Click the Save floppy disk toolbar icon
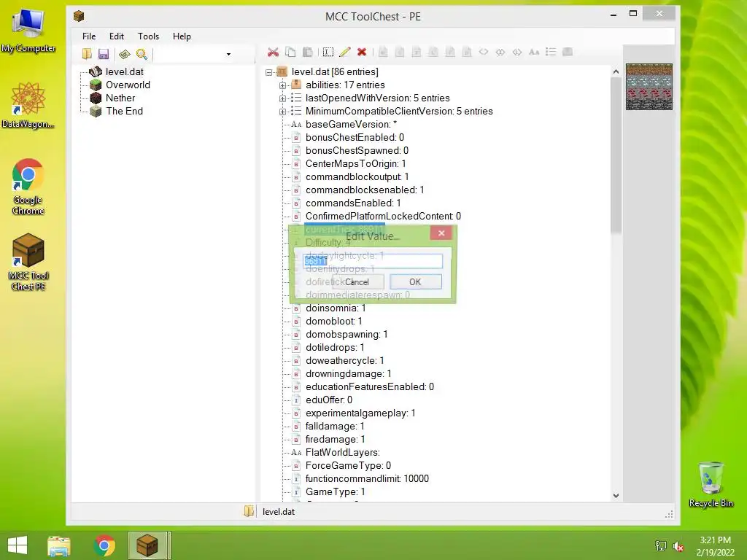The width and height of the screenshot is (747, 560). click(104, 54)
